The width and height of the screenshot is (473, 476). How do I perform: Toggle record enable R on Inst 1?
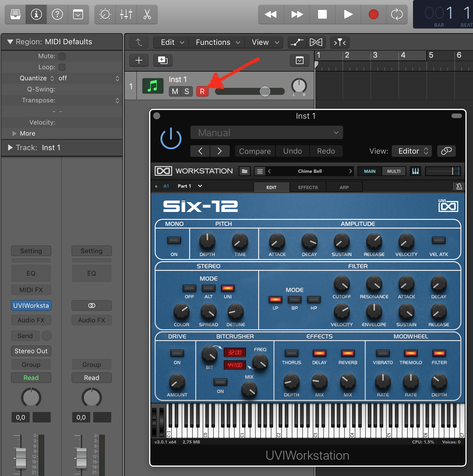202,91
